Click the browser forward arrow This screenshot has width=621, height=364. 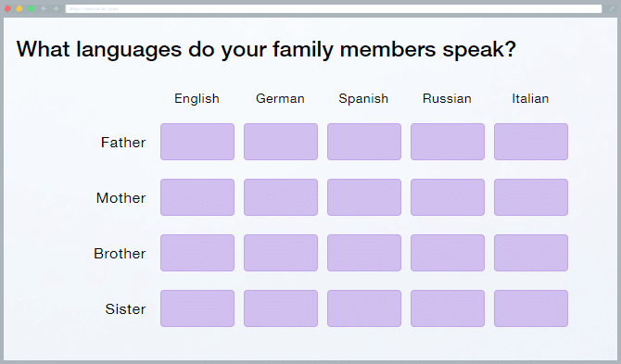56,8
